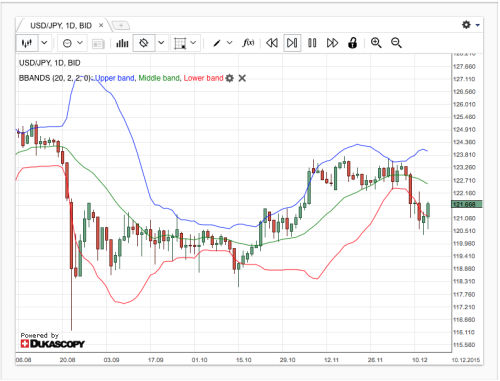
Task: Toggle the chart lock icon
Action: coord(353,43)
